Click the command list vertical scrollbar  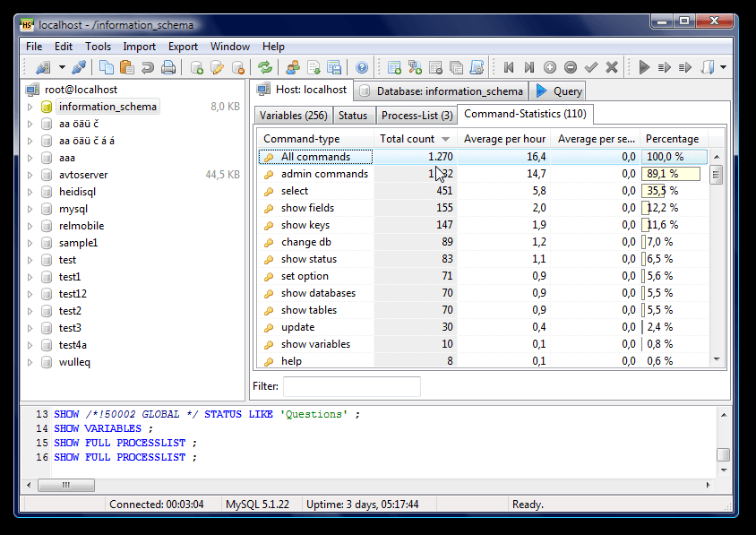[716, 269]
